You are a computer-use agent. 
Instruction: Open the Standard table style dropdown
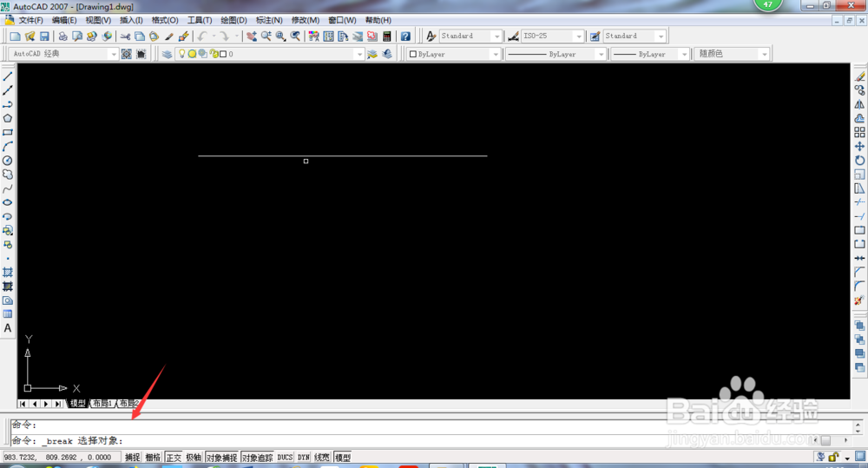(661, 36)
